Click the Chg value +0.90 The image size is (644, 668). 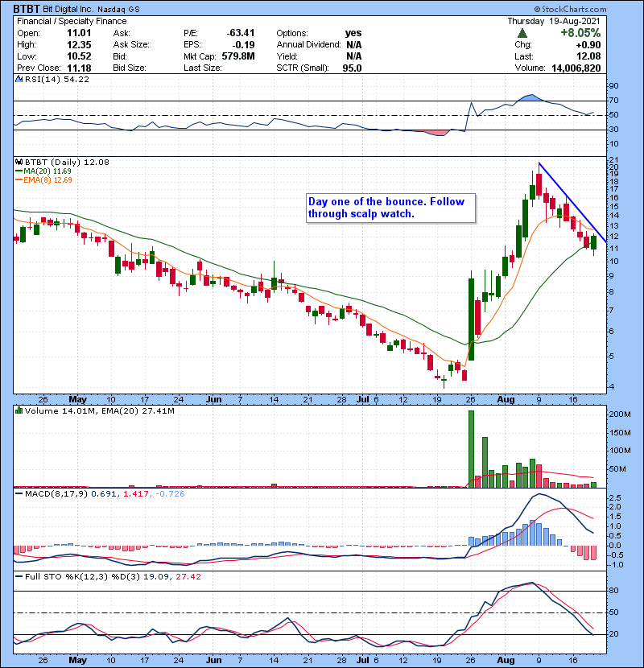[x=588, y=45]
